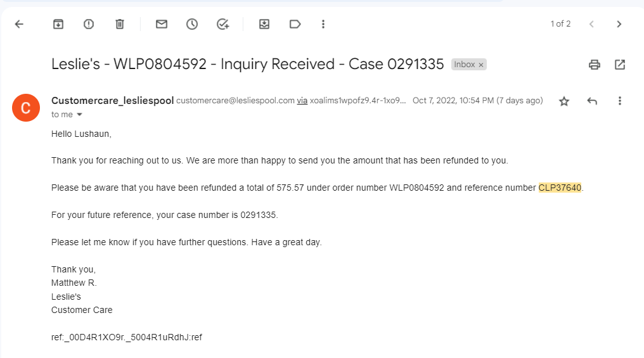644x358 pixels.
Task: Open the email in a new window
Action: [x=620, y=65]
